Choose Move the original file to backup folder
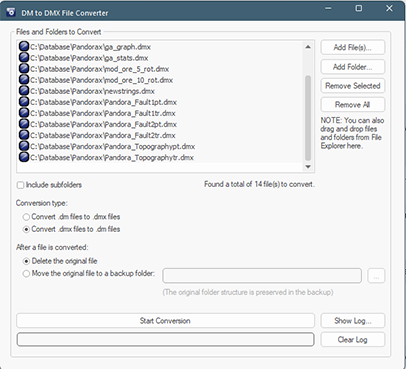The image size is (406, 369). pyautogui.click(x=26, y=274)
